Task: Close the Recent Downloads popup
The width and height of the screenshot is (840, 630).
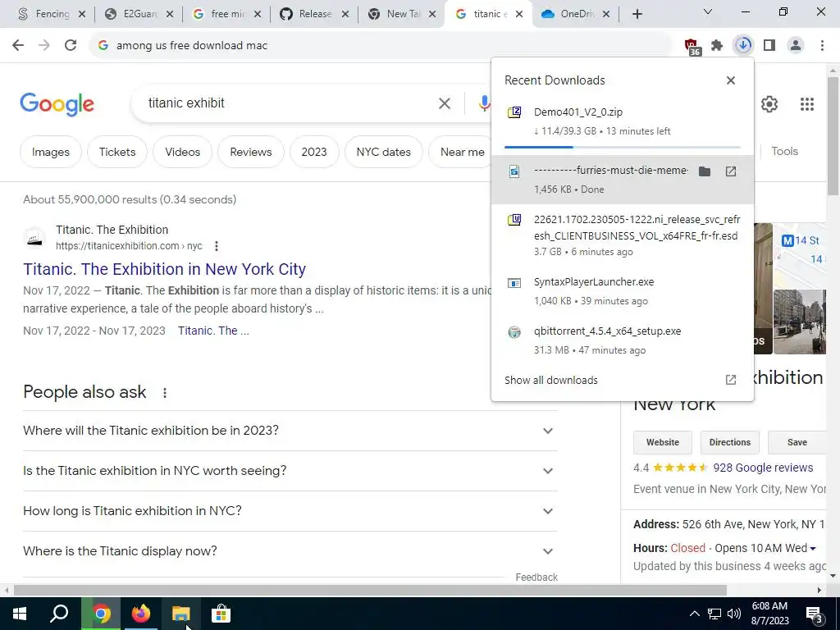Action: point(731,80)
